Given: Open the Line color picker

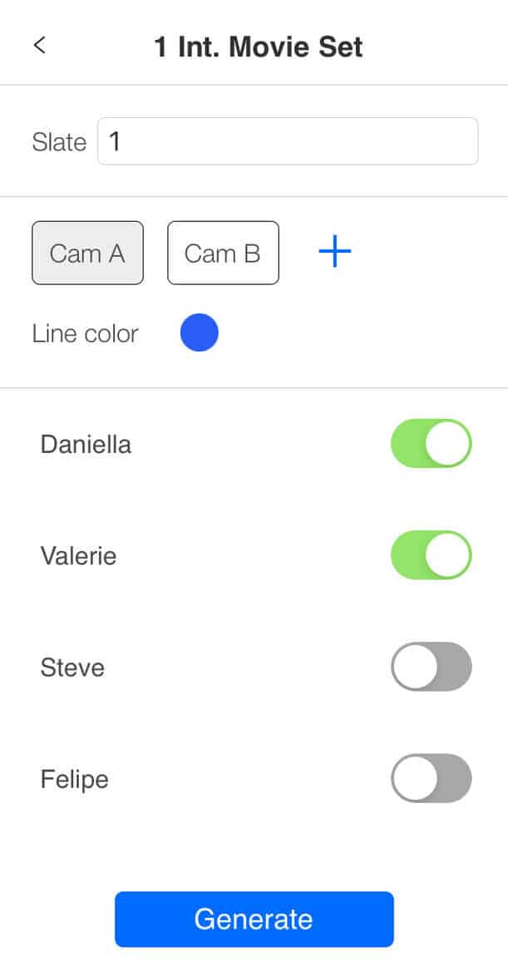Looking at the screenshot, I should [199, 332].
